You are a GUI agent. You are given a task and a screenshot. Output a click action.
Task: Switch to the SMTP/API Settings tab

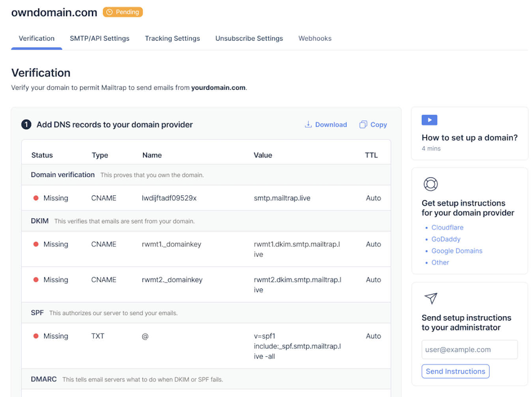pos(99,38)
